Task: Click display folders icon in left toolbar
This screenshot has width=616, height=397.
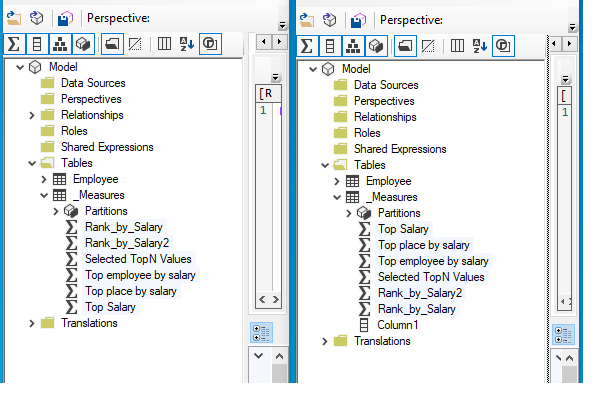Action: point(112,44)
